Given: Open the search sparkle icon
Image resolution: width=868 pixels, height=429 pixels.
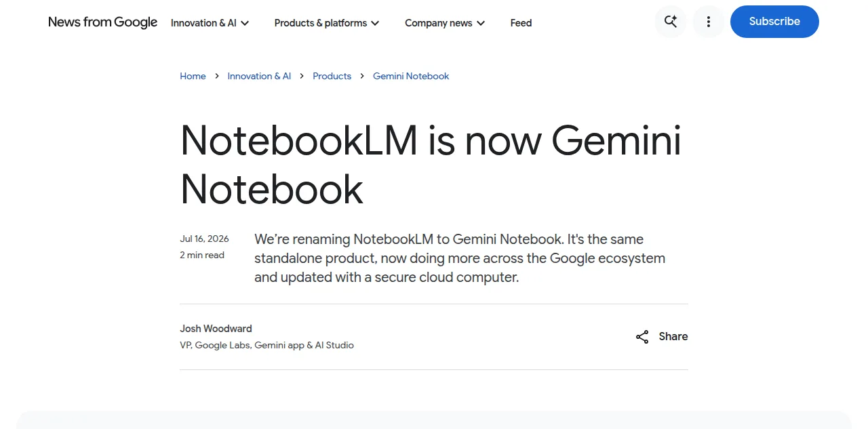Looking at the screenshot, I should (x=671, y=22).
